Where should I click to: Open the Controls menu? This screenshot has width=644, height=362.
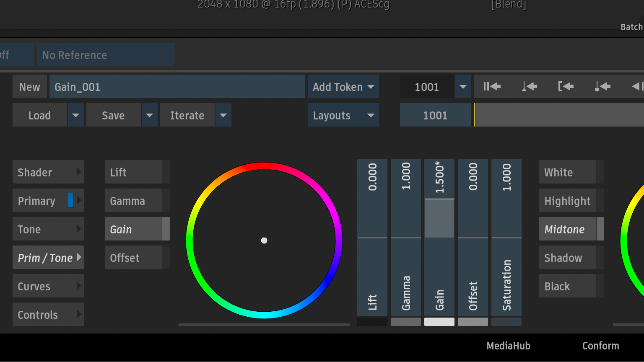click(x=48, y=314)
